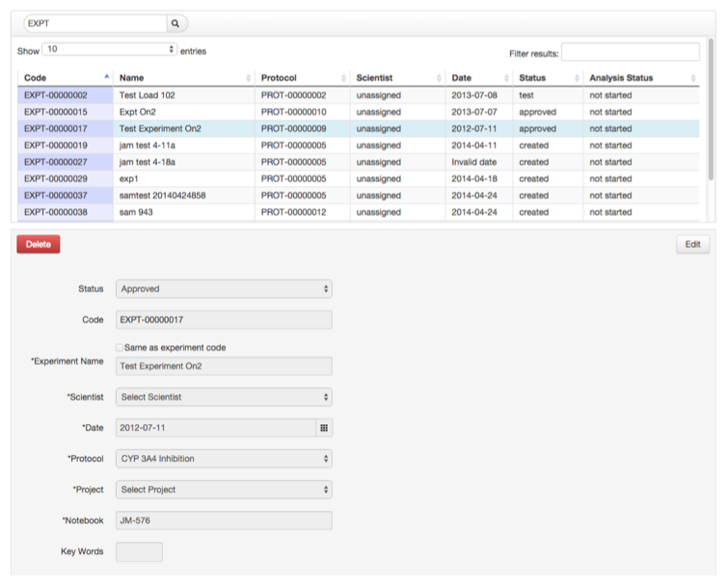The width and height of the screenshot is (728, 587).
Task: Sort table by Date column
Action: (x=479, y=77)
